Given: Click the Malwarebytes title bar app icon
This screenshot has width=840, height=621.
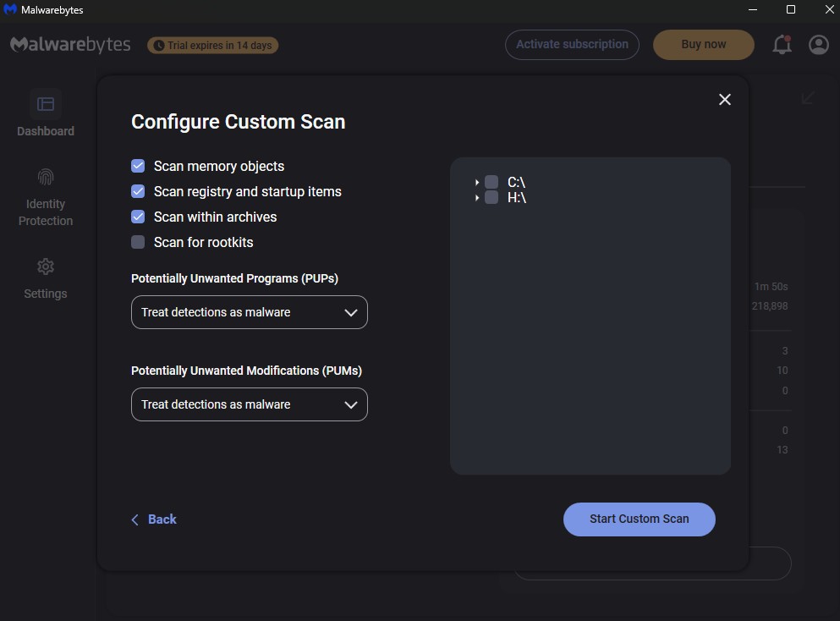Looking at the screenshot, I should click(10, 9).
